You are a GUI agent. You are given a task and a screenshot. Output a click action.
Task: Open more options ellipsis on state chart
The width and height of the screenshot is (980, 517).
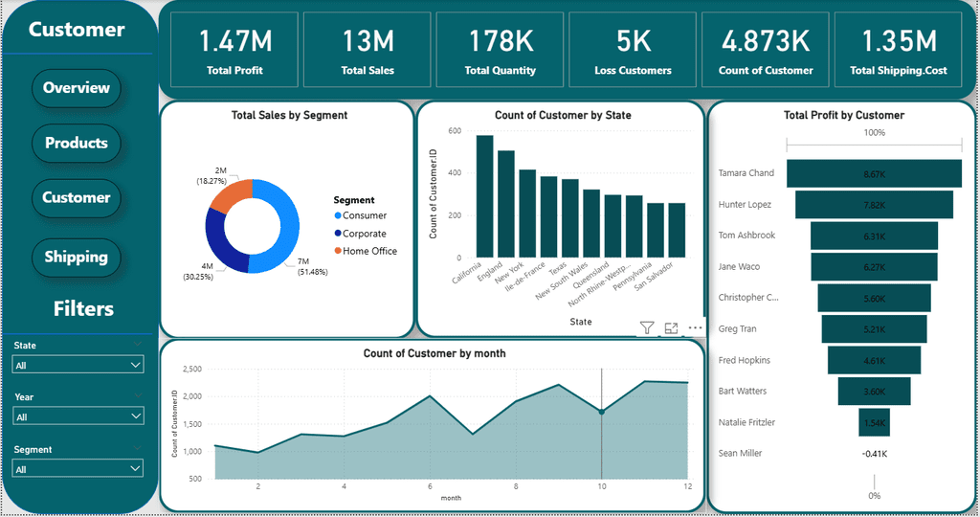tap(695, 327)
